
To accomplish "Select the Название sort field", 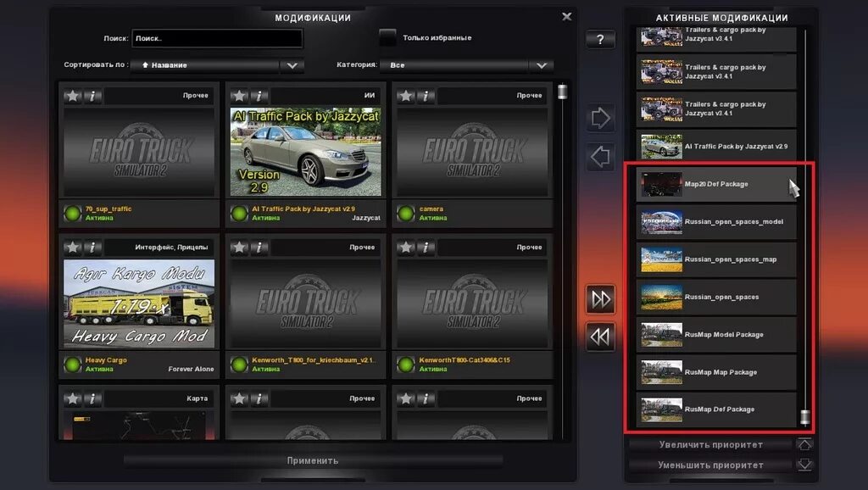I will pos(205,65).
